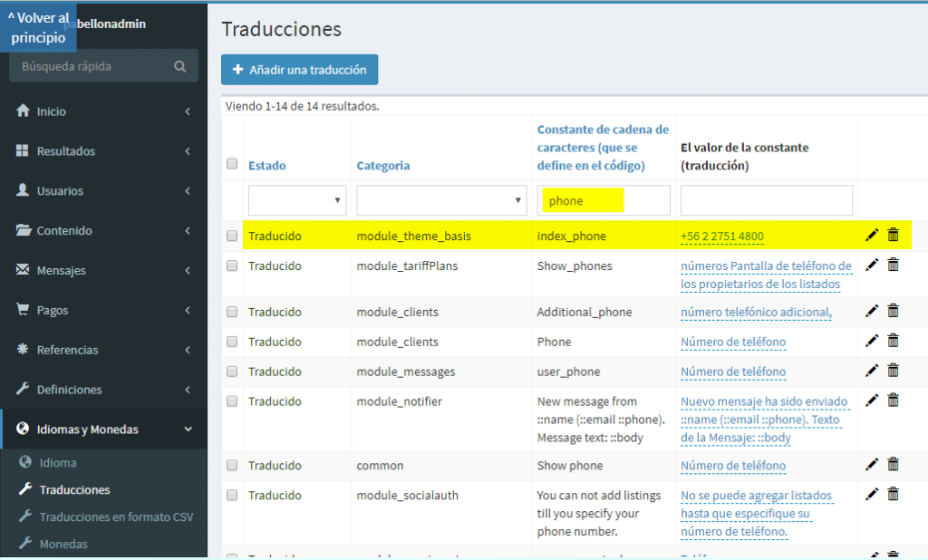The height and width of the screenshot is (560, 928).
Task: Edit the module_notifier row with pencil icon
Action: coord(872,401)
